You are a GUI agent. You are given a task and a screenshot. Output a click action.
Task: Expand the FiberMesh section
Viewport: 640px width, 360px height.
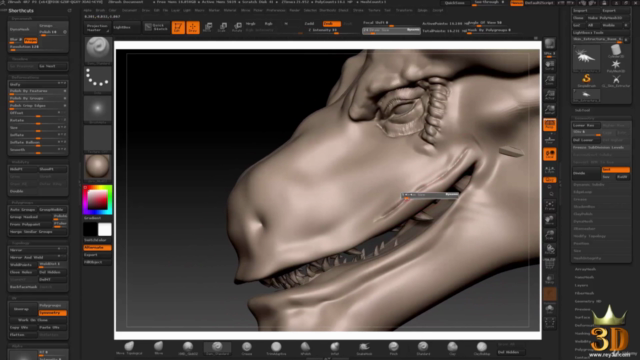584,293
